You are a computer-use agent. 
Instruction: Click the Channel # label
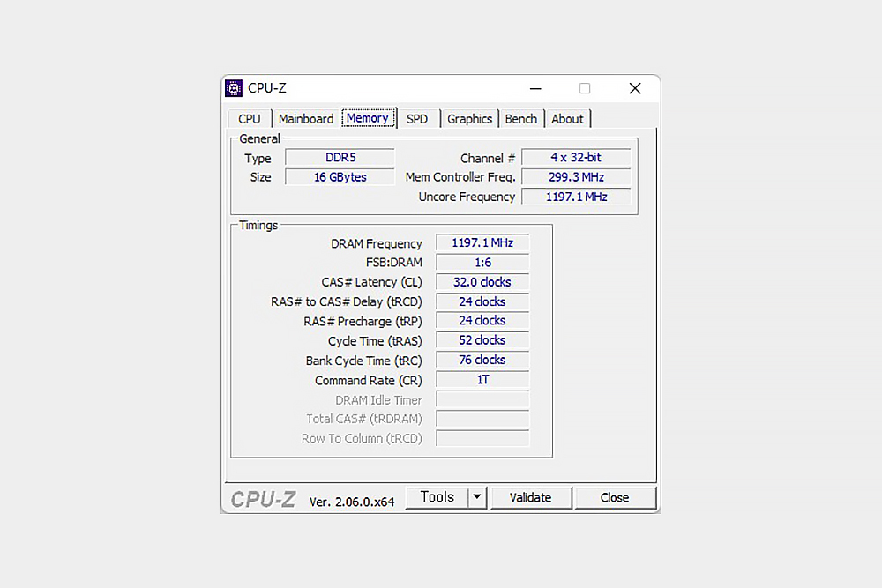coord(488,159)
